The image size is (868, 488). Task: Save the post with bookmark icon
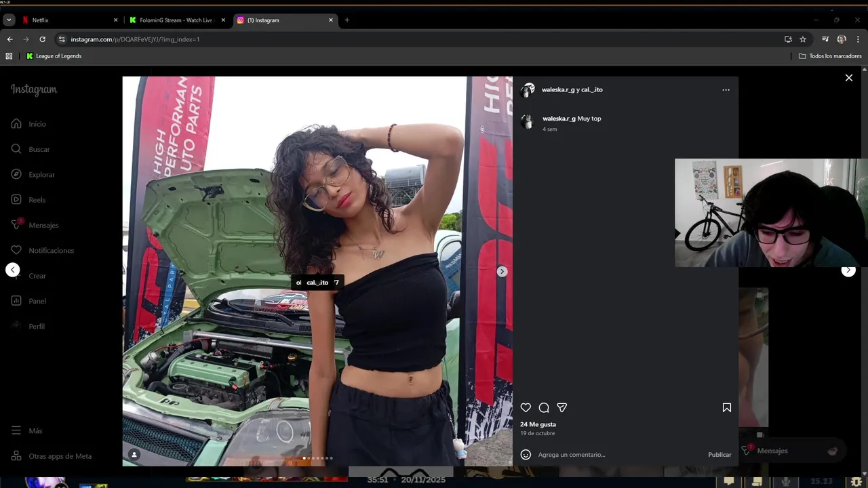[x=726, y=407]
